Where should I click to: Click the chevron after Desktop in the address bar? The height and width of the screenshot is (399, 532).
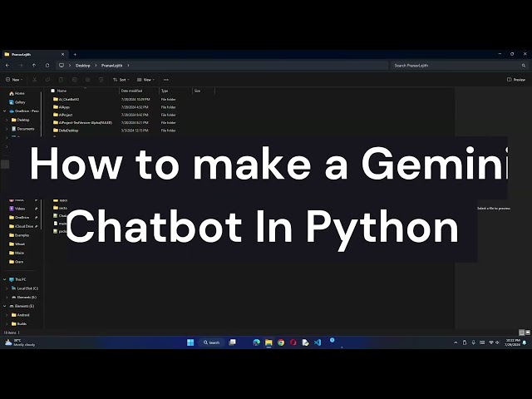(96, 66)
